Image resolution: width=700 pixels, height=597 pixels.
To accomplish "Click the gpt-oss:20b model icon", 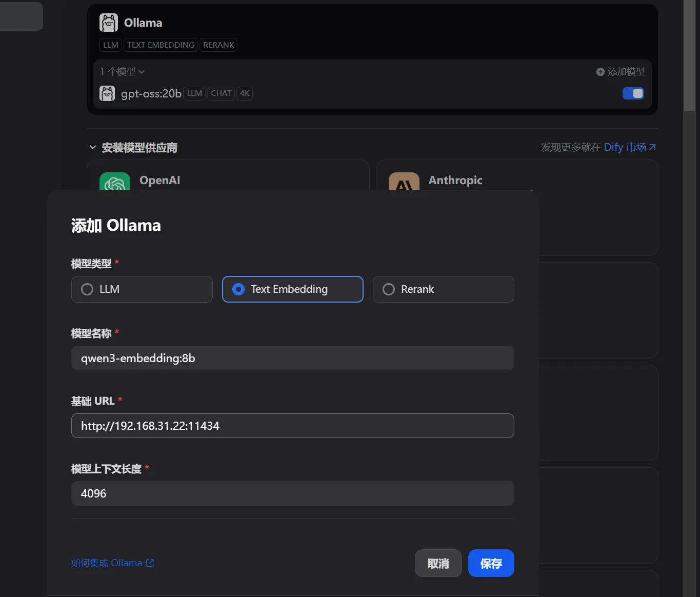I will (x=107, y=93).
